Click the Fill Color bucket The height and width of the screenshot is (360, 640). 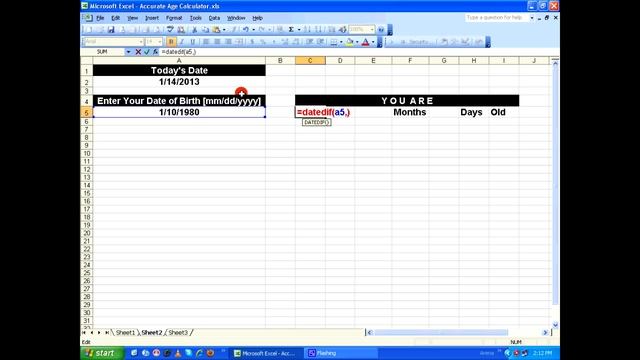(x=350, y=42)
